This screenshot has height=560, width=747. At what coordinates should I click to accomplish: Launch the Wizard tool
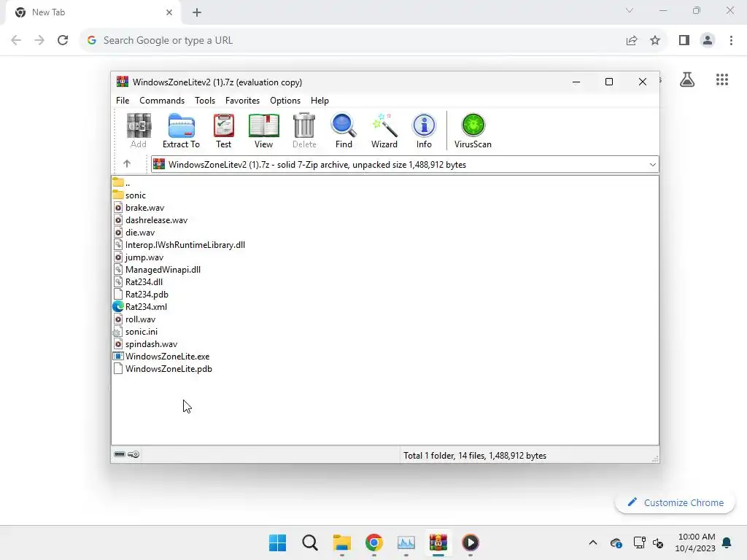384,131
